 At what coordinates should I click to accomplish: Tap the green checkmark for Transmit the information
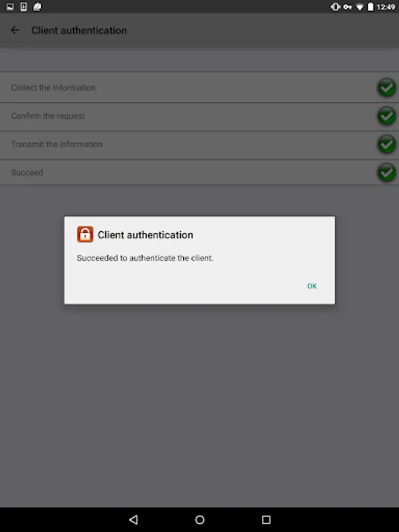coord(387,144)
